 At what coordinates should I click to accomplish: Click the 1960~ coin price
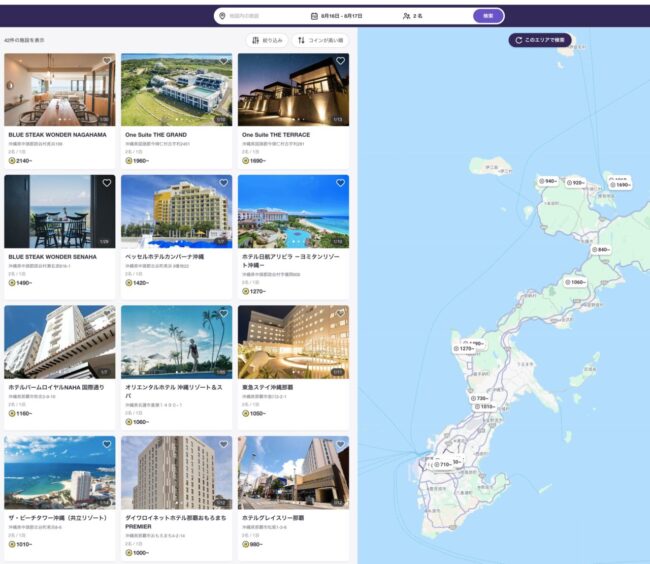pos(141,161)
